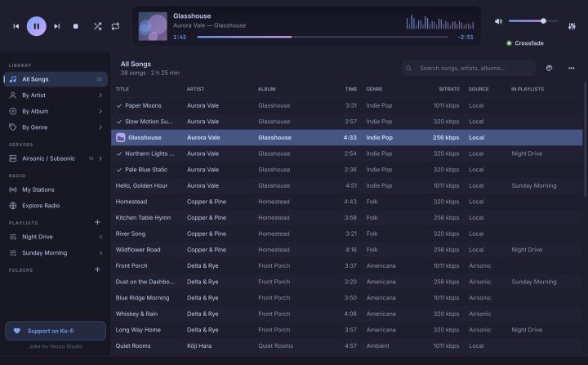588x365 pixels.
Task: Stop playback with the stop button
Action: pyautogui.click(x=76, y=26)
